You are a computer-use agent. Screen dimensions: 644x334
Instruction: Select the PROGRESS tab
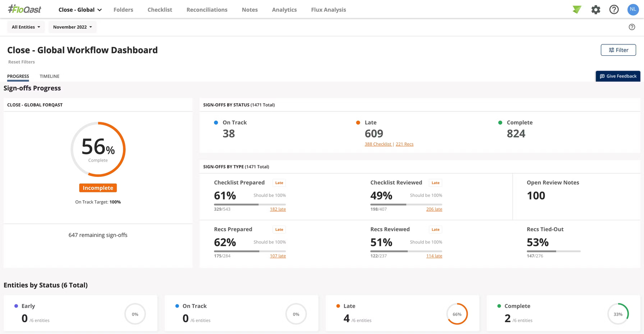[18, 76]
